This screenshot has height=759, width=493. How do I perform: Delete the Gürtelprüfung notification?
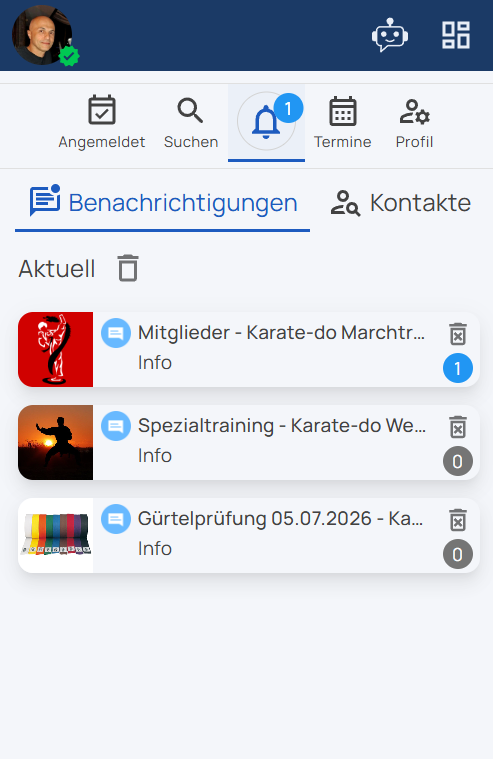[x=458, y=520]
